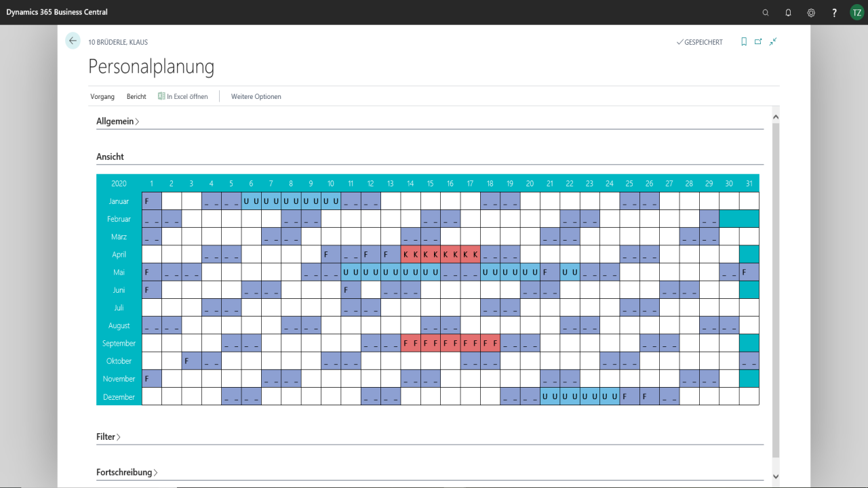Open the Vorgang menu
Viewport: 868px width, 488px height.
click(102, 96)
